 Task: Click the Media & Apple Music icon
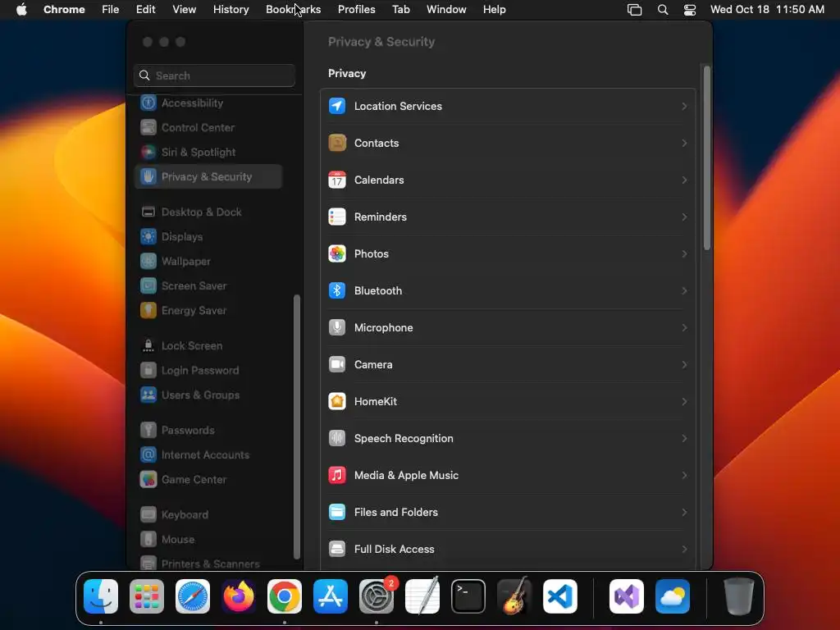point(337,475)
